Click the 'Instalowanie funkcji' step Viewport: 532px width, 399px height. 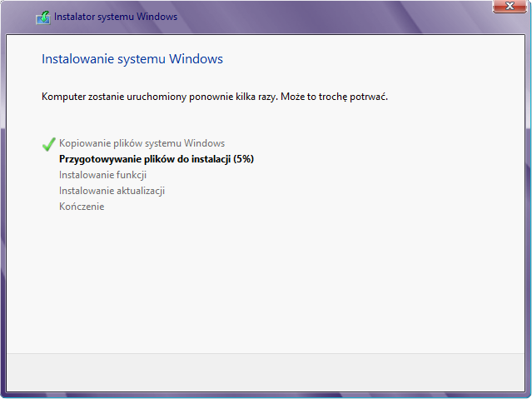pos(102,175)
